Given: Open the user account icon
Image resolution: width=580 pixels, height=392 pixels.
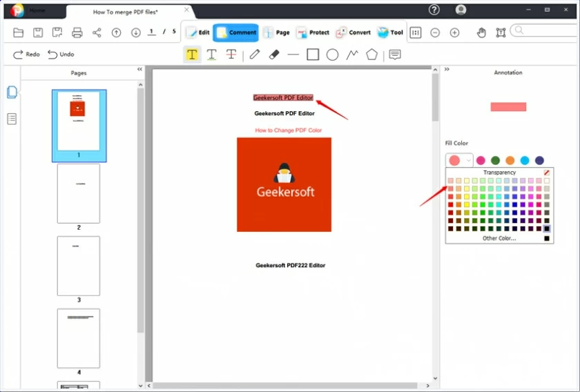Looking at the screenshot, I should click(x=461, y=10).
